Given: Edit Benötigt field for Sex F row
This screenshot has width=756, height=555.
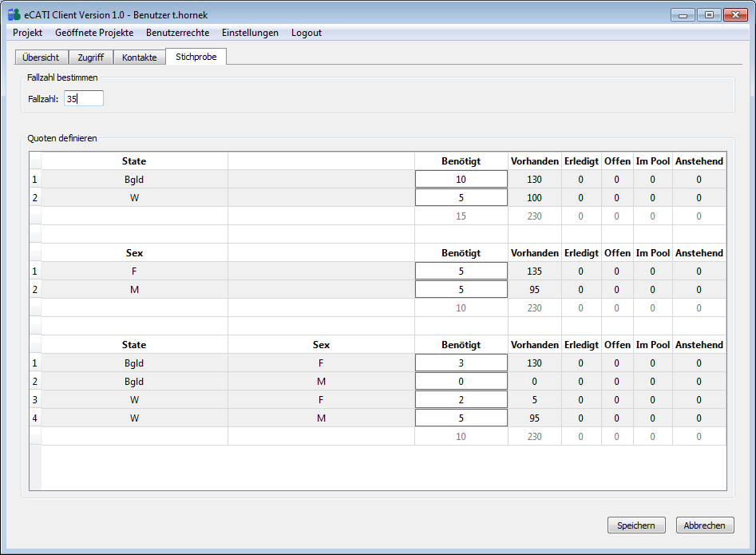Looking at the screenshot, I should click(x=461, y=272).
